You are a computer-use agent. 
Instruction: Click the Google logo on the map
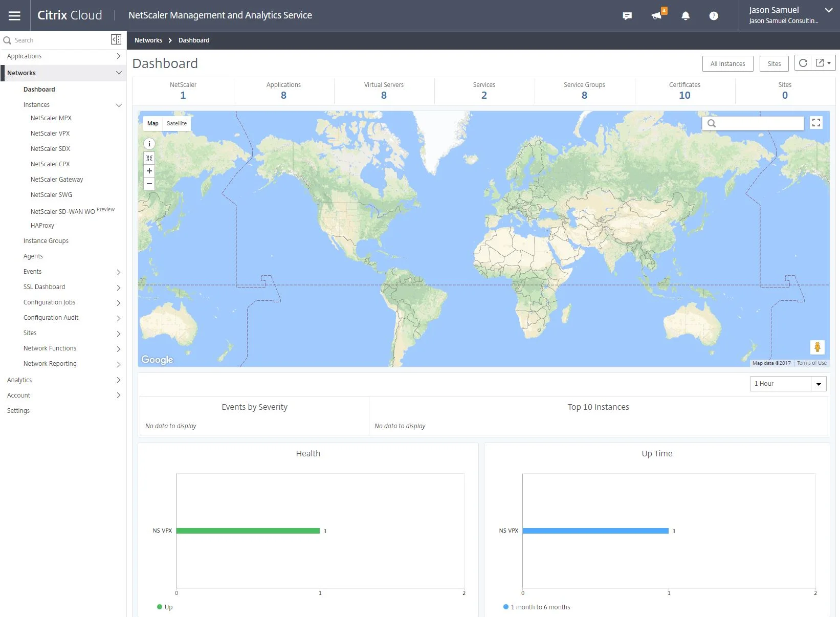[157, 360]
